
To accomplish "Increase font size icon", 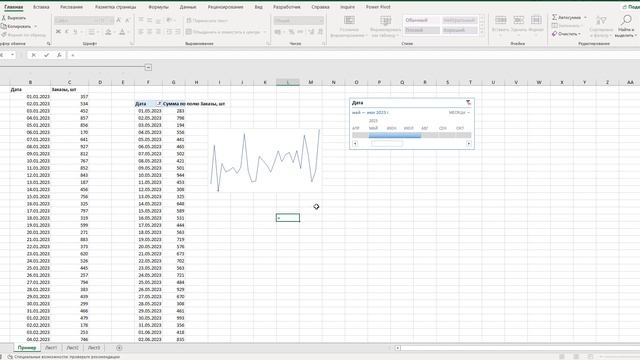I will coord(119,20).
